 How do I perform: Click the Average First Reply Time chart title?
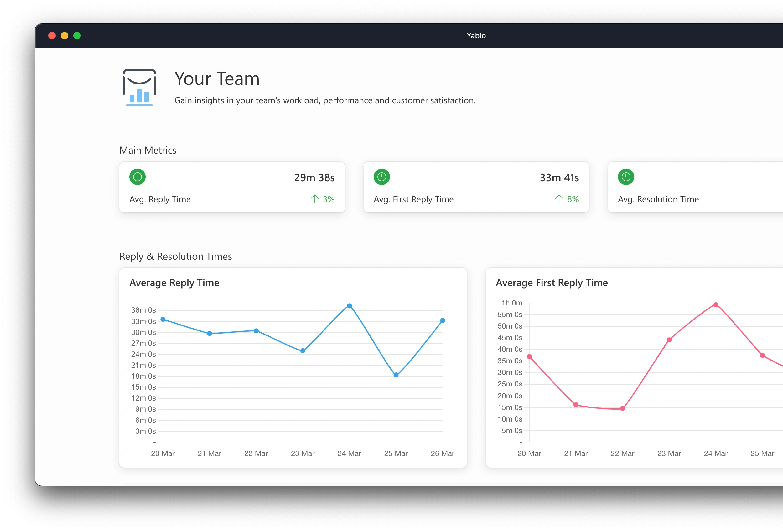coord(552,283)
